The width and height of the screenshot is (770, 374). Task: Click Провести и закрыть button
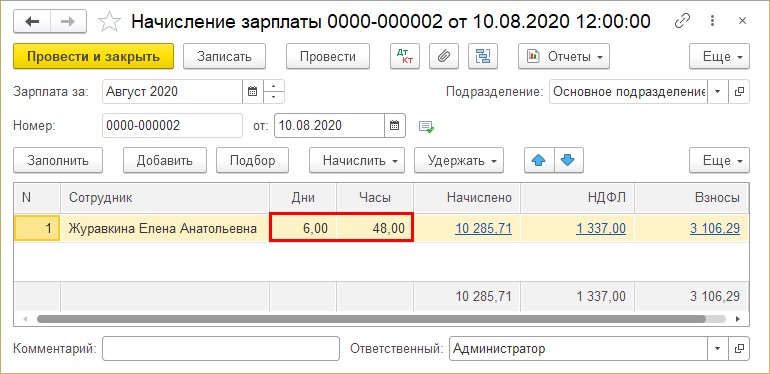pos(93,56)
